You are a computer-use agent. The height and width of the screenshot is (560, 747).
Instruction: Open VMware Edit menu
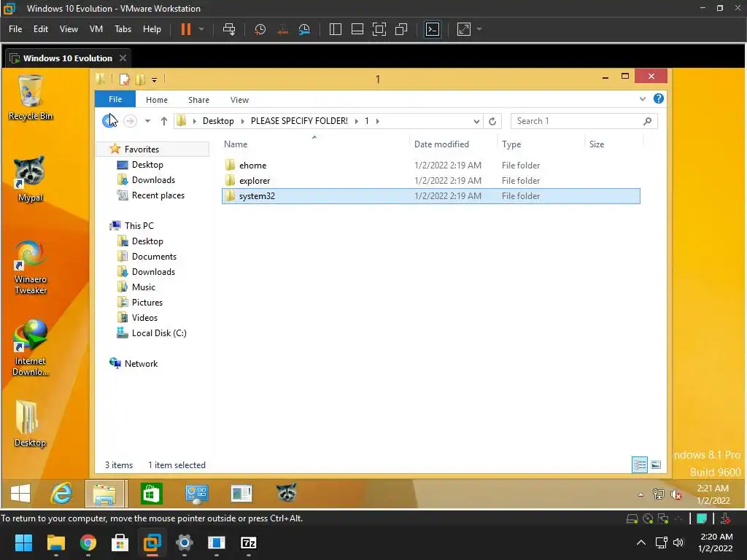pos(41,29)
